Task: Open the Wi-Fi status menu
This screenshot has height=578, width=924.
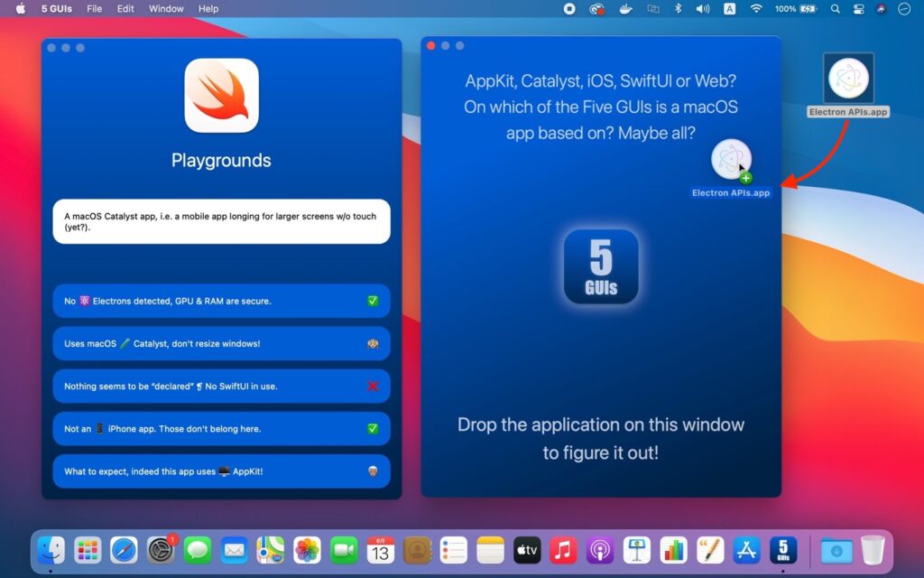Action: point(754,8)
